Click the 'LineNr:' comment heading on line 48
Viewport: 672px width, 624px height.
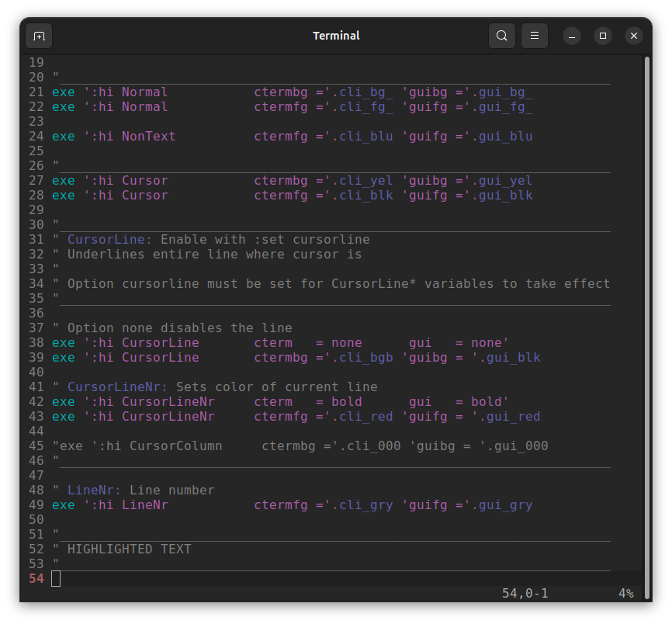[94, 491]
